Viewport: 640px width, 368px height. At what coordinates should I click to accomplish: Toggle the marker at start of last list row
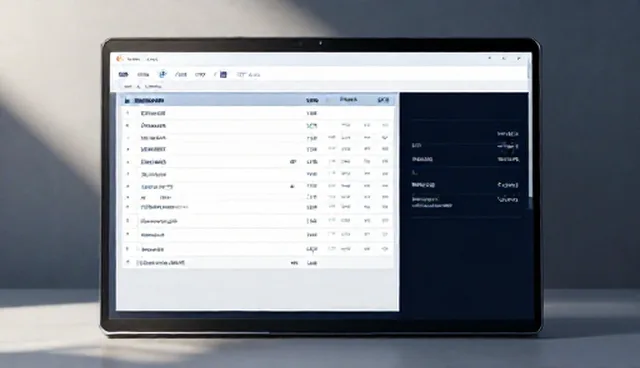pos(128,263)
